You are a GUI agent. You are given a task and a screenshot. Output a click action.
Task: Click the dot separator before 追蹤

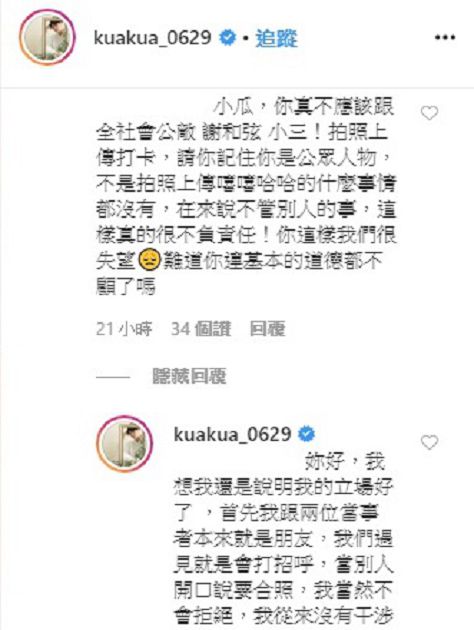click(246, 39)
